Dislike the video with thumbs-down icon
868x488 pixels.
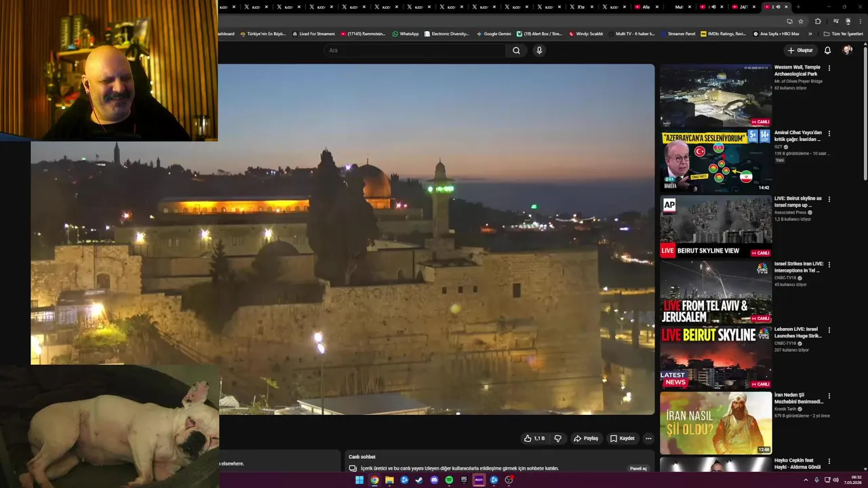coord(557,439)
